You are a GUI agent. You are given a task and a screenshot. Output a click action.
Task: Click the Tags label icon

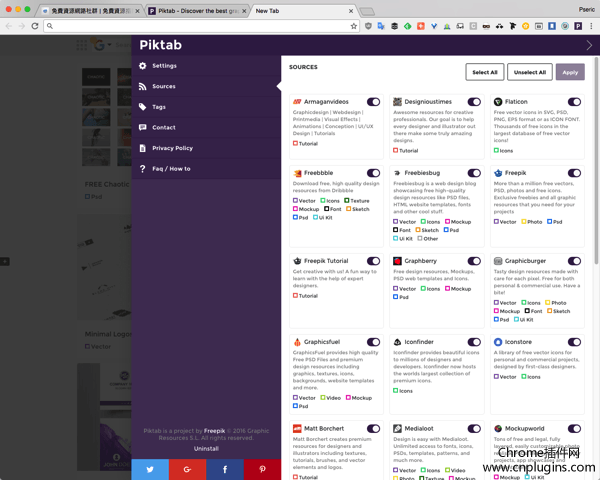[x=142, y=107]
